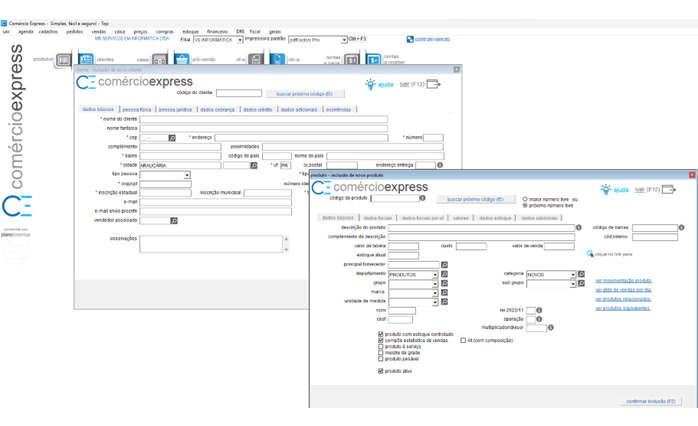This screenshot has height=426, width=698.
Task: Click the descrição do produto info icon
Action: point(579,227)
